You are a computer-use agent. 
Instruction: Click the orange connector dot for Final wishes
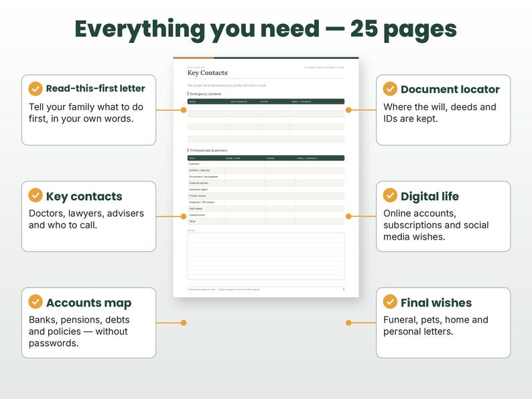(x=348, y=323)
